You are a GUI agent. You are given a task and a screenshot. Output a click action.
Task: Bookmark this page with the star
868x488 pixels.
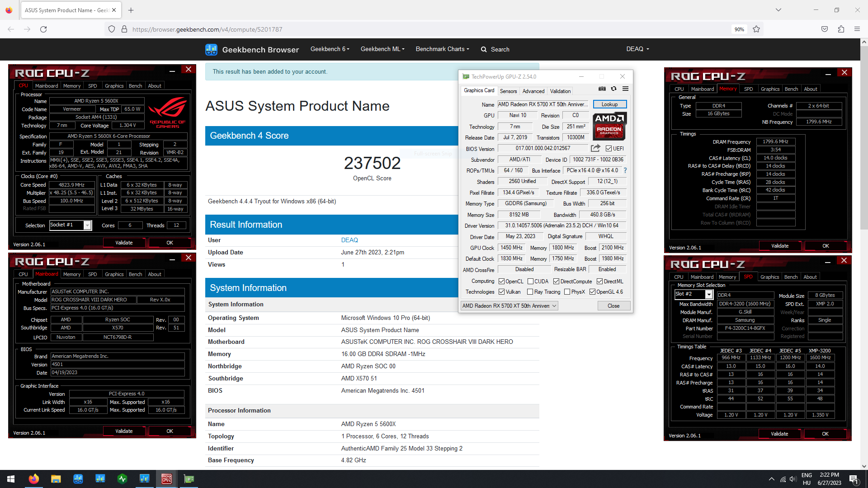[756, 29]
